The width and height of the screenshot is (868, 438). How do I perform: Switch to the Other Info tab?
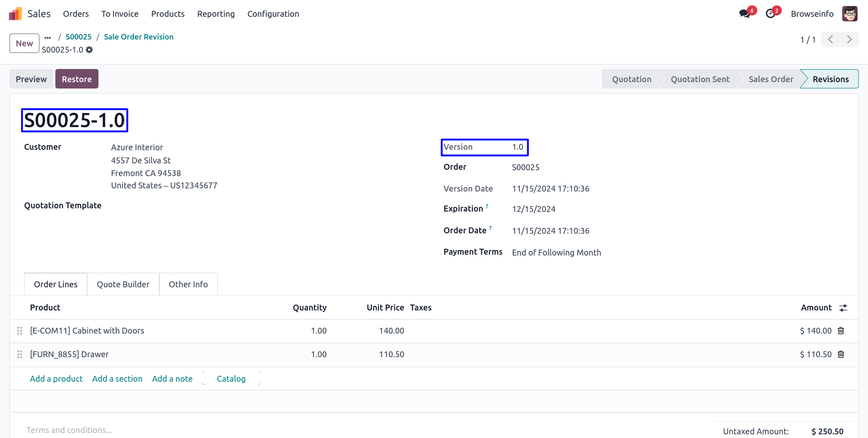[x=188, y=285]
